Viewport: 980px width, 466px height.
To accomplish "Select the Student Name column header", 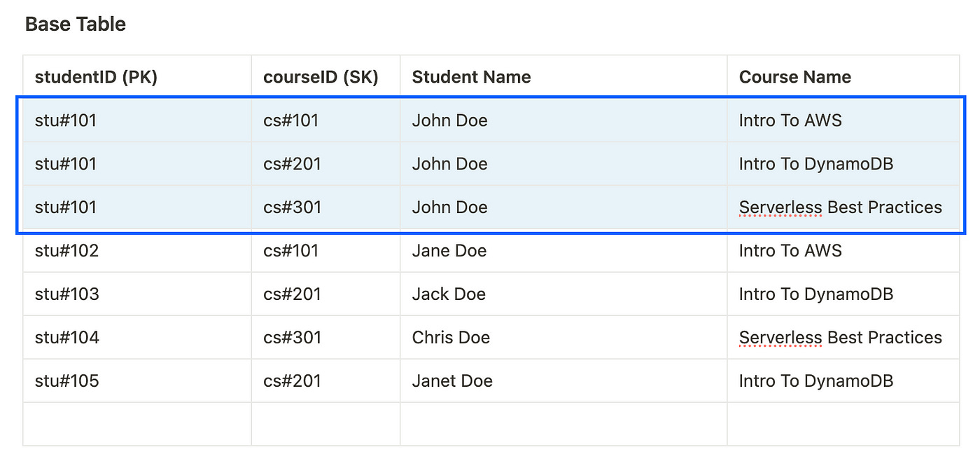I will click(x=471, y=77).
